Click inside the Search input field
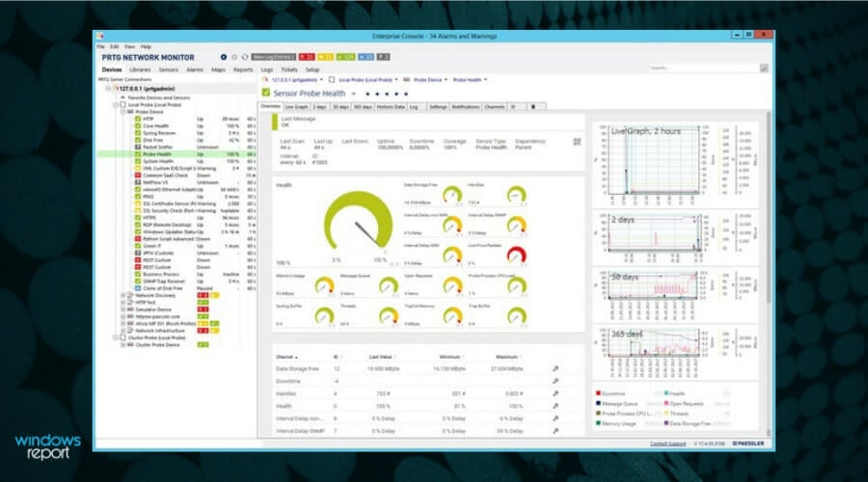This screenshot has width=868, height=482. [704, 68]
